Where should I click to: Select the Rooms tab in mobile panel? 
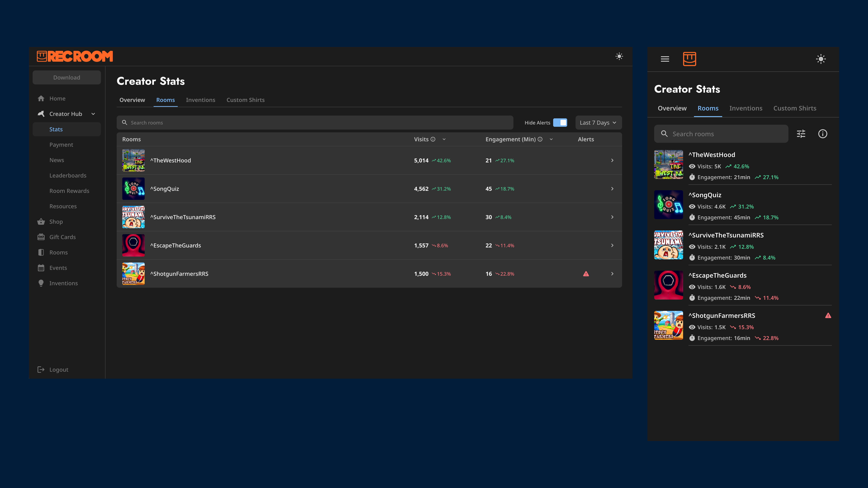[708, 108]
